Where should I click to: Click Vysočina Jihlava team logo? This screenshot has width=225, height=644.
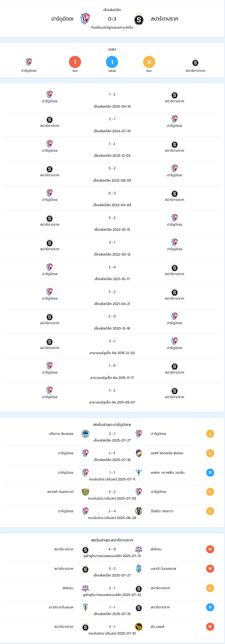(139, 511)
